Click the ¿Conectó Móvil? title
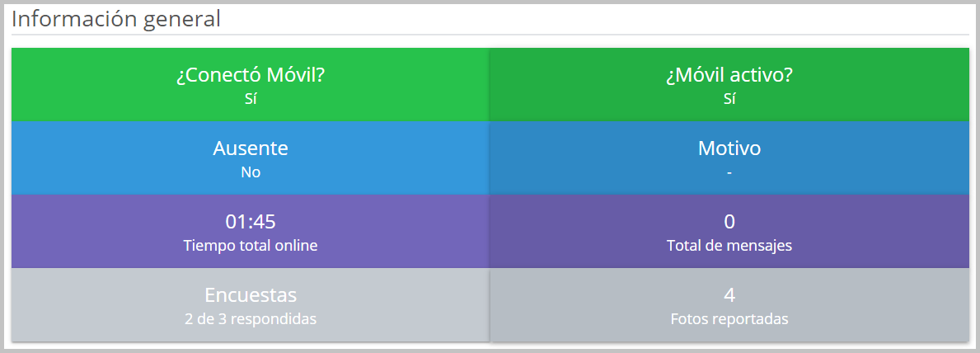 (251, 75)
